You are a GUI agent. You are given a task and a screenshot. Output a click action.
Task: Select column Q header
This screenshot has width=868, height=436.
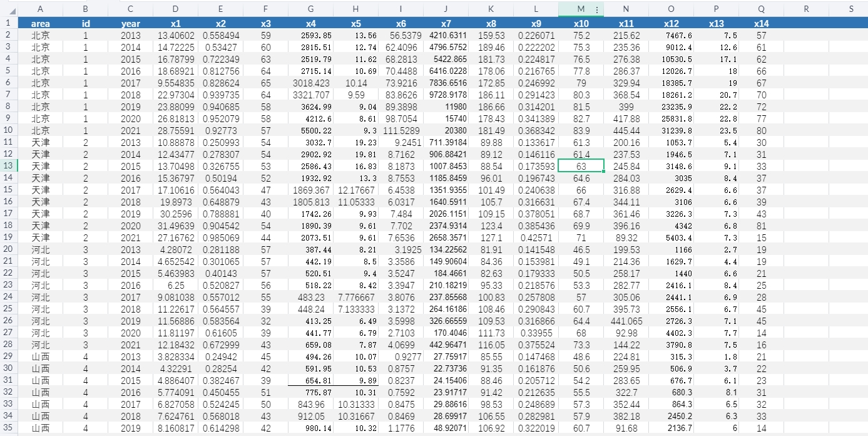(761, 9)
